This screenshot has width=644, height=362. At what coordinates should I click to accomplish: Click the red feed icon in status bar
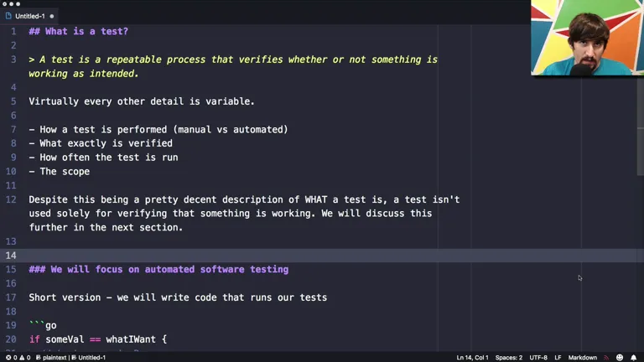coord(606,358)
